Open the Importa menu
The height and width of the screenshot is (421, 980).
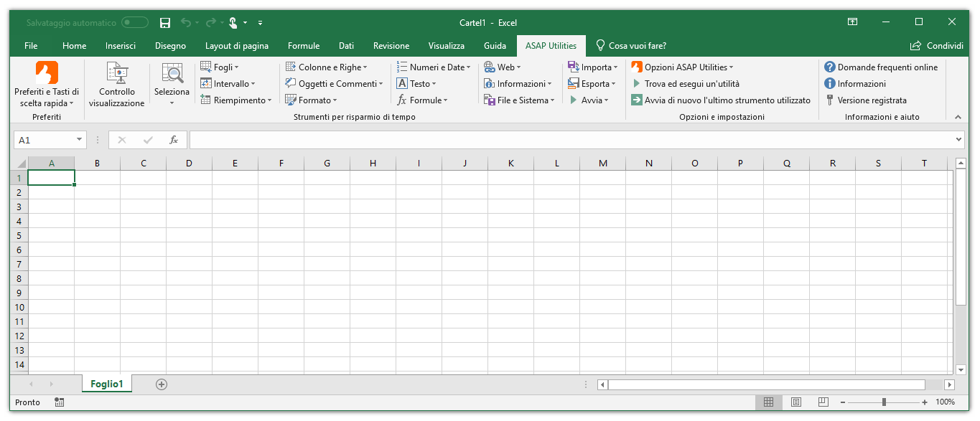pos(593,67)
